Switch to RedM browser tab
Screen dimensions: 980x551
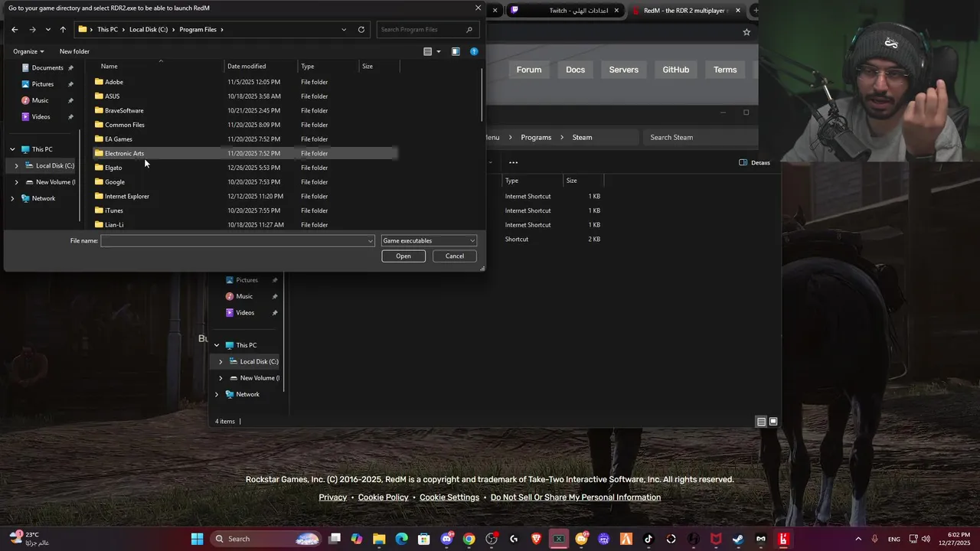pos(685,11)
